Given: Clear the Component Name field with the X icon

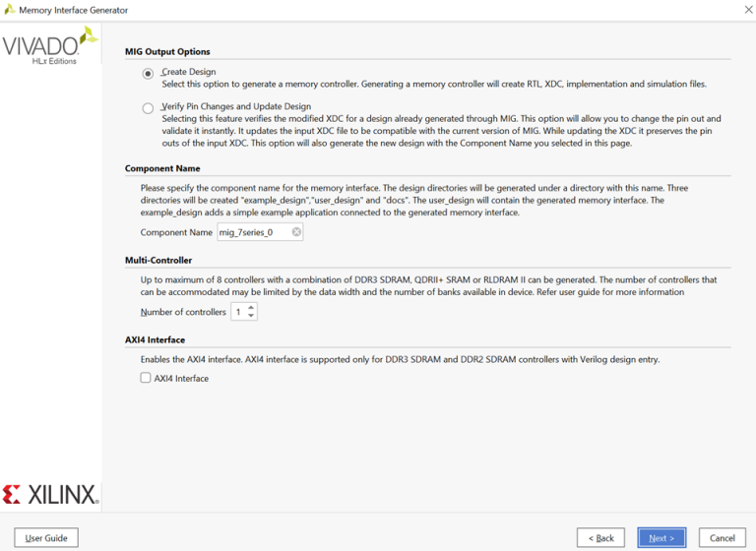Looking at the screenshot, I should click(x=296, y=232).
